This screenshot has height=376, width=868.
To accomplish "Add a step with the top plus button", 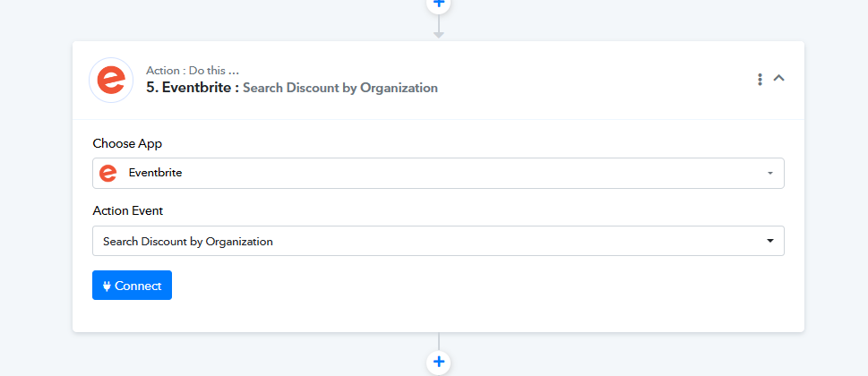I will (x=438, y=4).
